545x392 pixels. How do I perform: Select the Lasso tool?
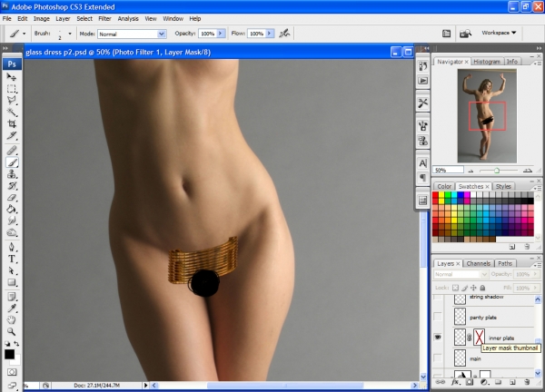[12, 100]
